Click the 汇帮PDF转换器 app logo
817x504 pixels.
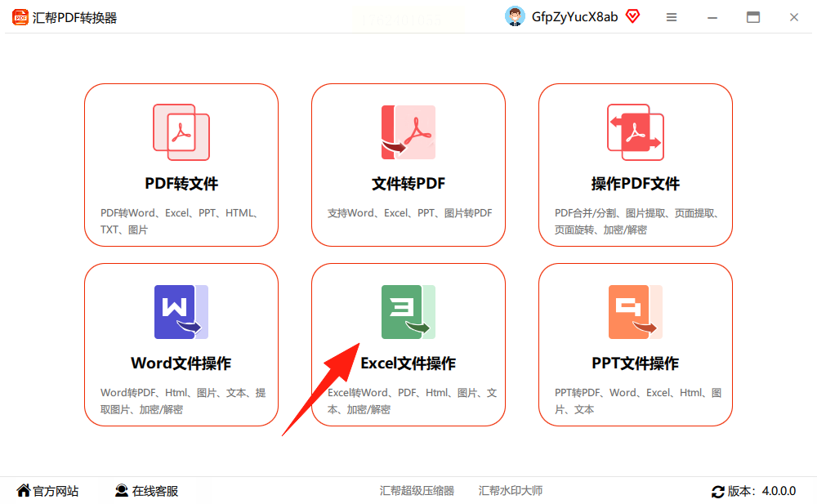[x=20, y=17]
